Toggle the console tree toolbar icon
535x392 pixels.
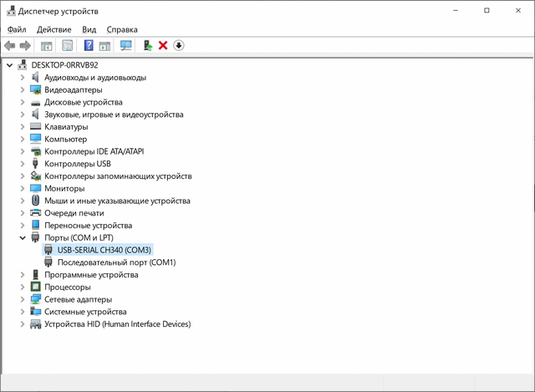tap(47, 46)
